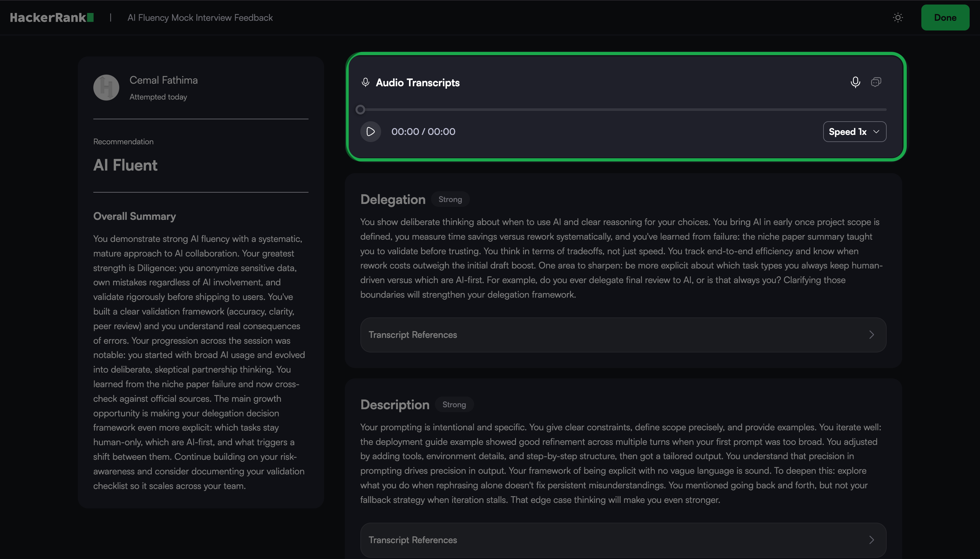Click the AI Fluency Mock Interview Feedback title
This screenshot has height=559, width=980.
coord(200,18)
